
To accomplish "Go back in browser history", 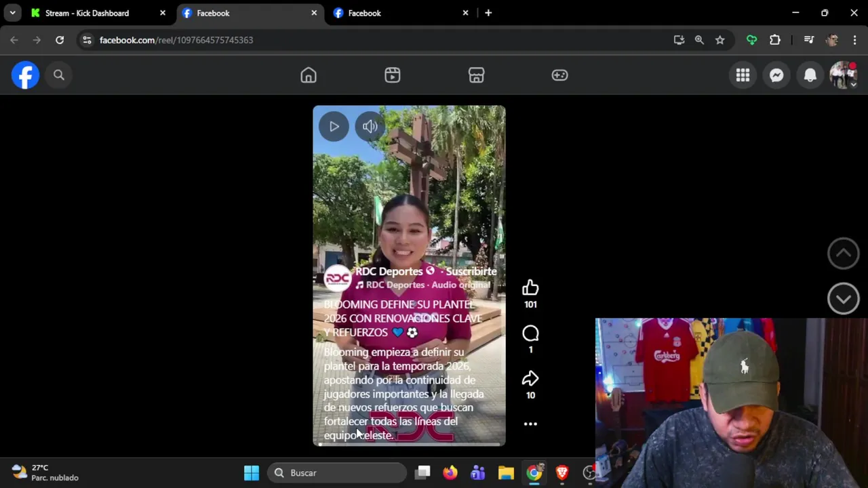I will pos(14,40).
